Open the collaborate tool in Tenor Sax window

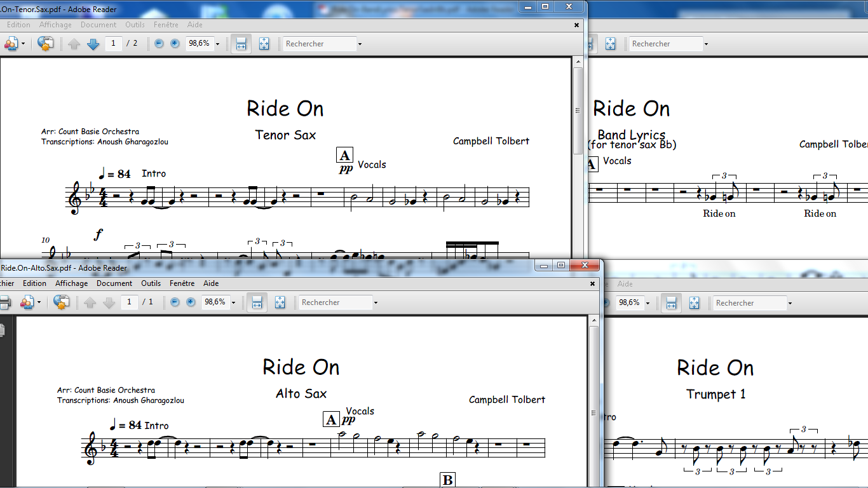(45, 44)
